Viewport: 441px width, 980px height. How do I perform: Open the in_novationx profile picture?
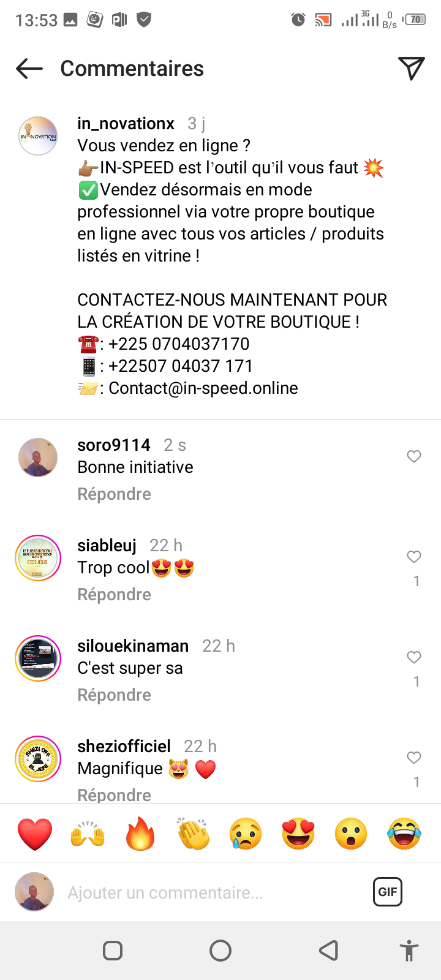[x=38, y=136]
